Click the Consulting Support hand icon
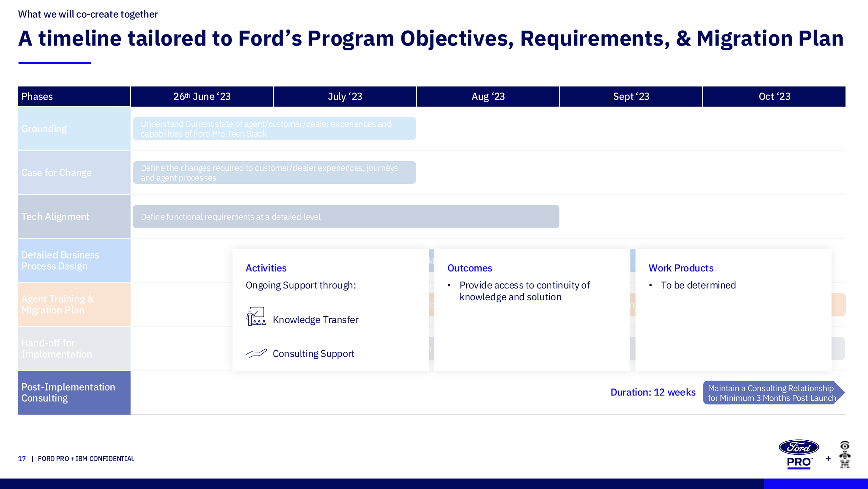This screenshot has height=489, width=868. [256, 353]
